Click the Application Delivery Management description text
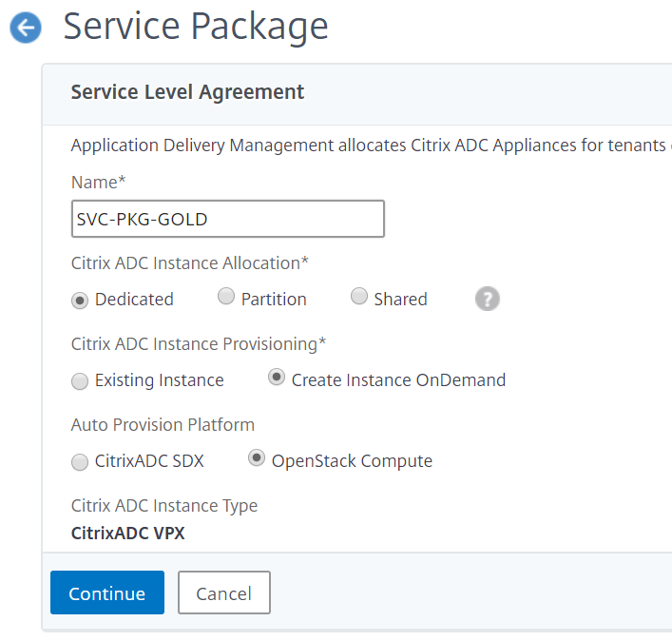Viewport: 672px width, 641px height. [x=370, y=146]
